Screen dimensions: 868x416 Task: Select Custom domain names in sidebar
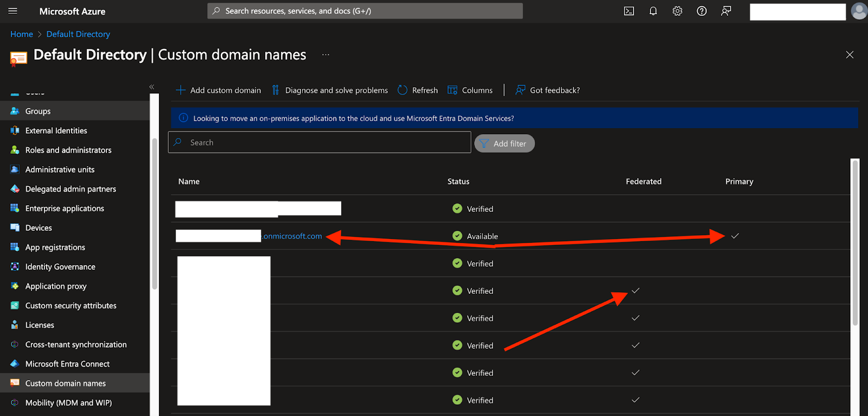75,383
